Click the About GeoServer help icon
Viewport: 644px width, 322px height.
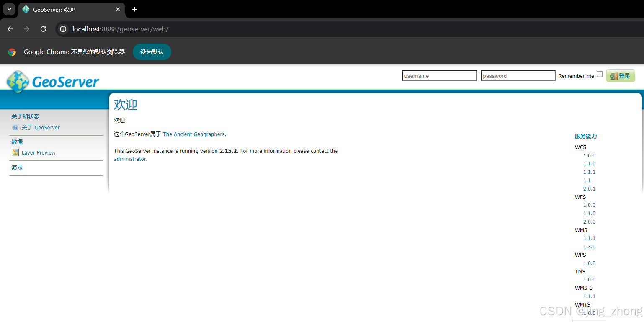click(15, 128)
